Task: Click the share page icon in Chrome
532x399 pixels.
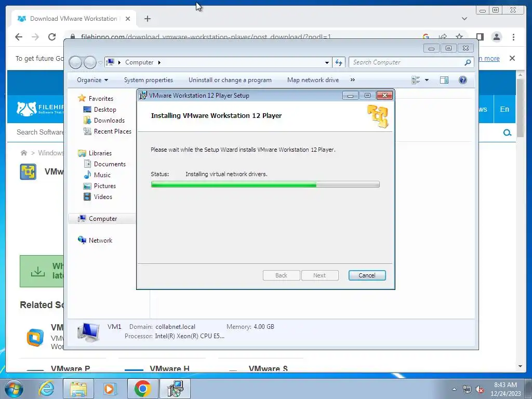Action: click(443, 37)
